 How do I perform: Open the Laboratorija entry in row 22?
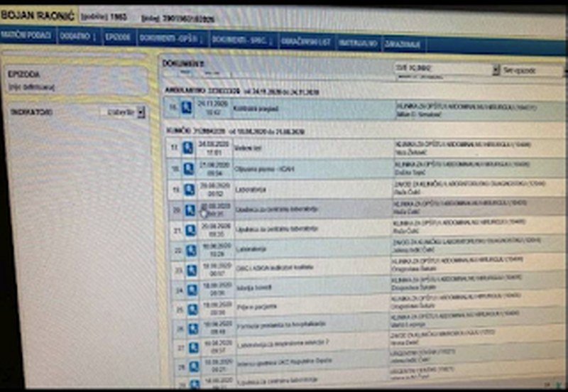(250, 249)
